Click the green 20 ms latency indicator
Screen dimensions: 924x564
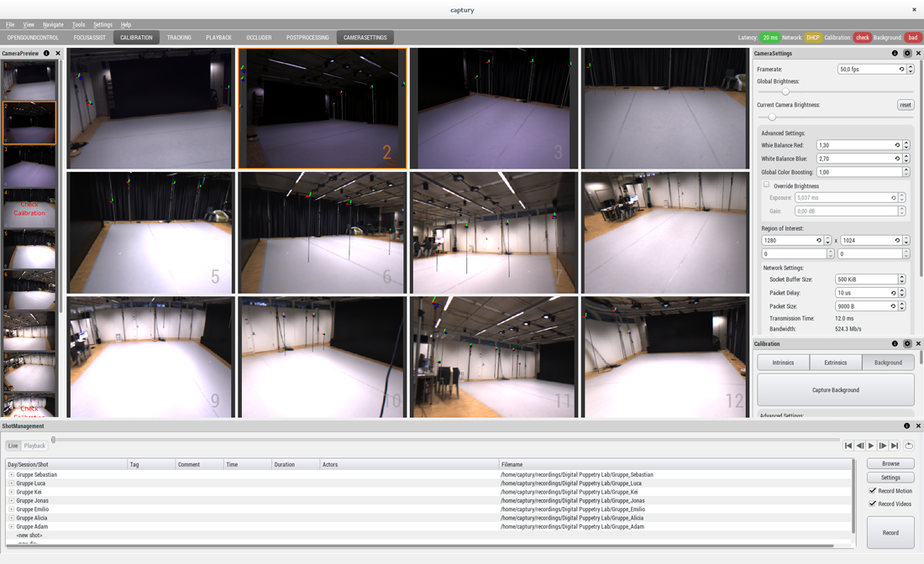(769, 37)
